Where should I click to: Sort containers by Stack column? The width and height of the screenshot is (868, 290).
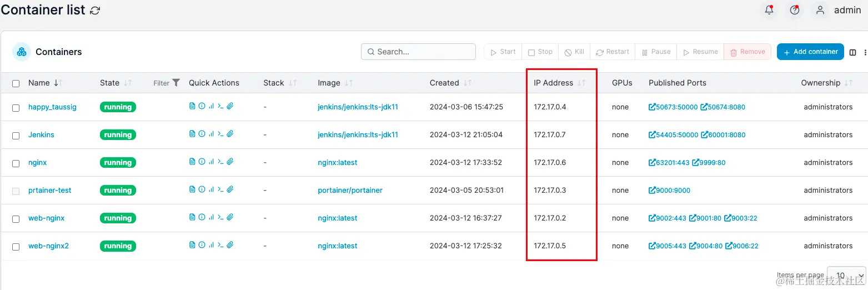click(x=280, y=83)
